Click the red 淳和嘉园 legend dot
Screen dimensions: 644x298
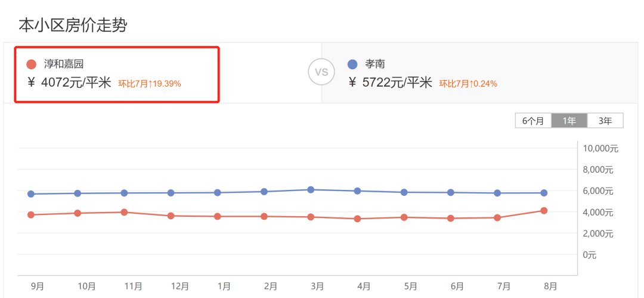[x=32, y=64]
